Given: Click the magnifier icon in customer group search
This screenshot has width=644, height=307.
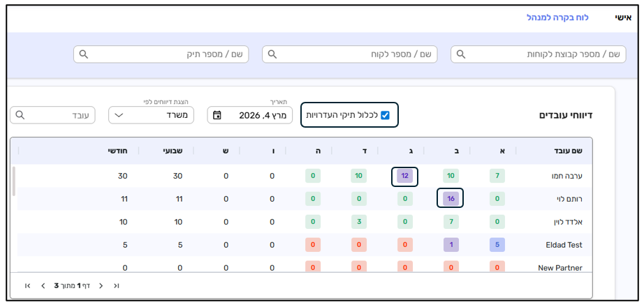Looking at the screenshot, I should 461,54.
